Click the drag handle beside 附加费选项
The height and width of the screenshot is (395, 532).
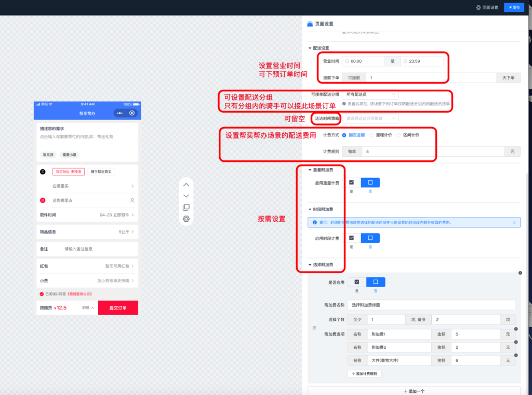click(314, 328)
